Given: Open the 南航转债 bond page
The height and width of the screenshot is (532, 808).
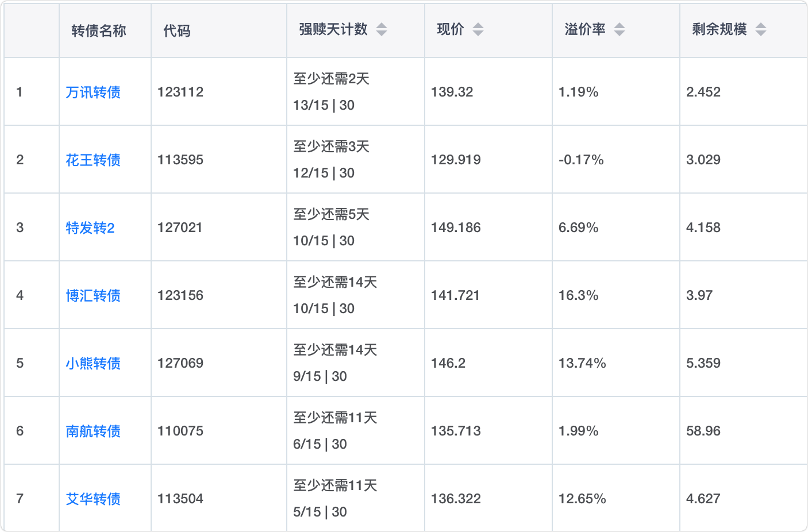Looking at the screenshot, I should coord(93,431).
